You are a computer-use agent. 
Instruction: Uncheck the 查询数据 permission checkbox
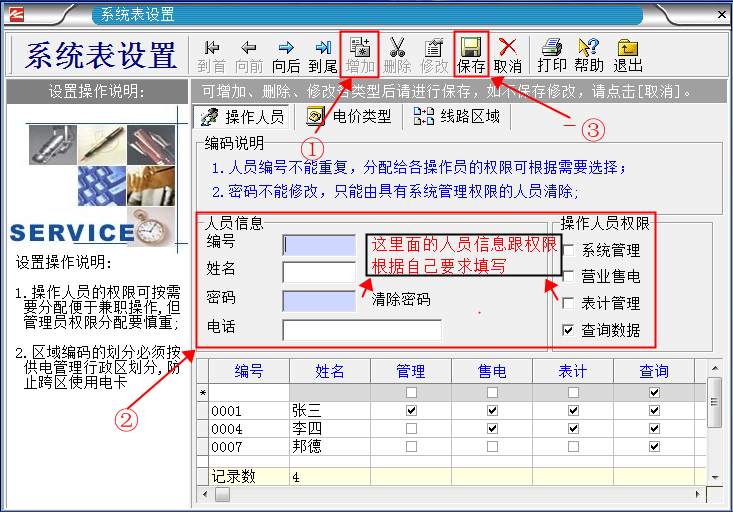point(569,330)
